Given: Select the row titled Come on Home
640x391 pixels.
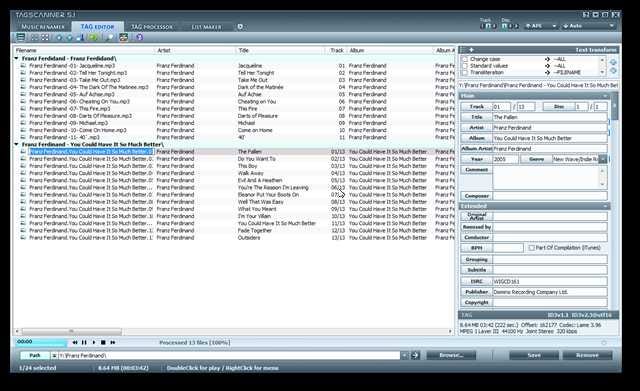Looking at the screenshot, I should pyautogui.click(x=233, y=130).
